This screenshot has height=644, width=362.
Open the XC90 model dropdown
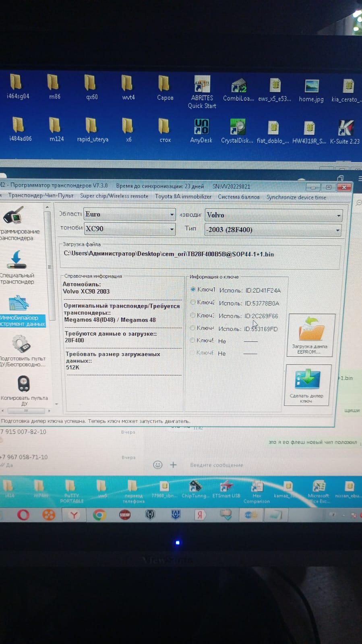coord(172,229)
